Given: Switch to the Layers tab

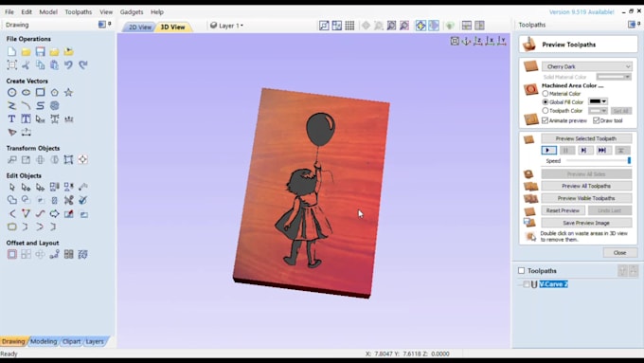Looking at the screenshot, I should click(95, 341).
